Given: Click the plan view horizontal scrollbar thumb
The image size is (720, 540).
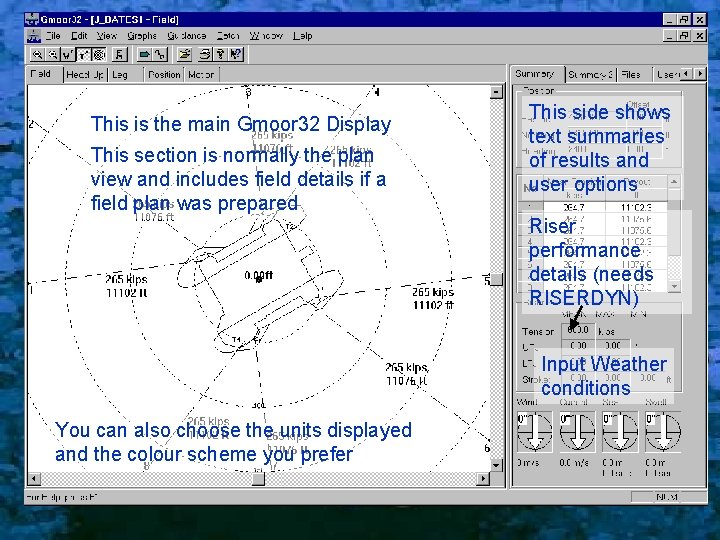Looking at the screenshot, I should pos(259,478).
